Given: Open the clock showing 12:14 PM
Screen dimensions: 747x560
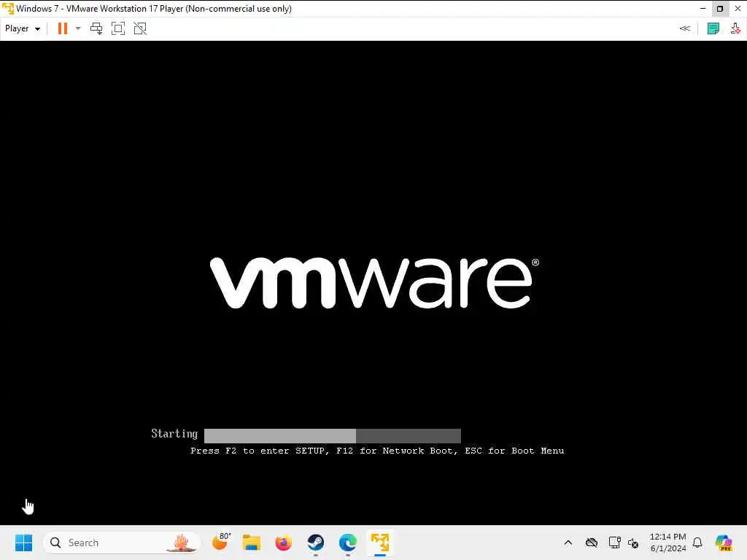Looking at the screenshot, I should click(668, 542).
